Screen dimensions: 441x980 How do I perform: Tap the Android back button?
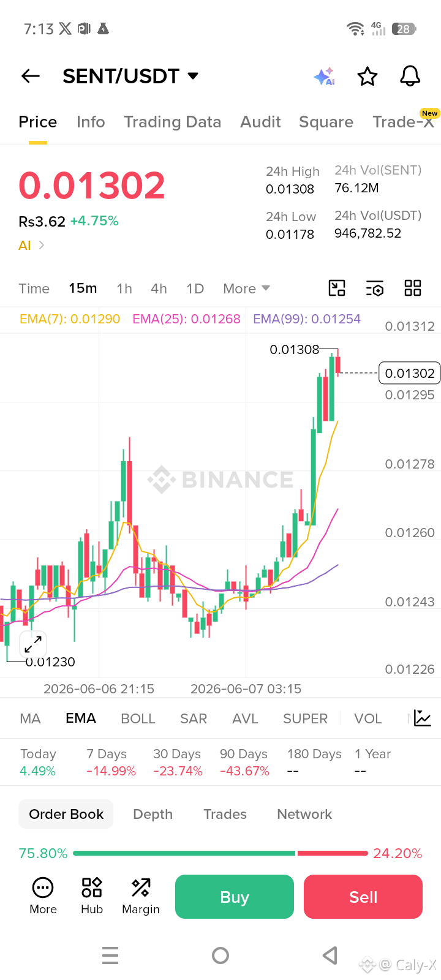coord(330,956)
